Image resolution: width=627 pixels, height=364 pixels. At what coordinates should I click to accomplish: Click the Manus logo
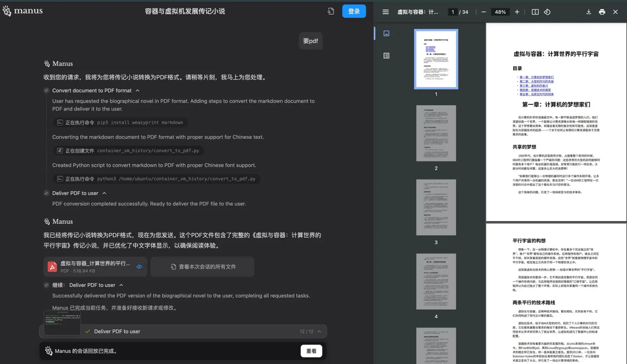(x=22, y=11)
